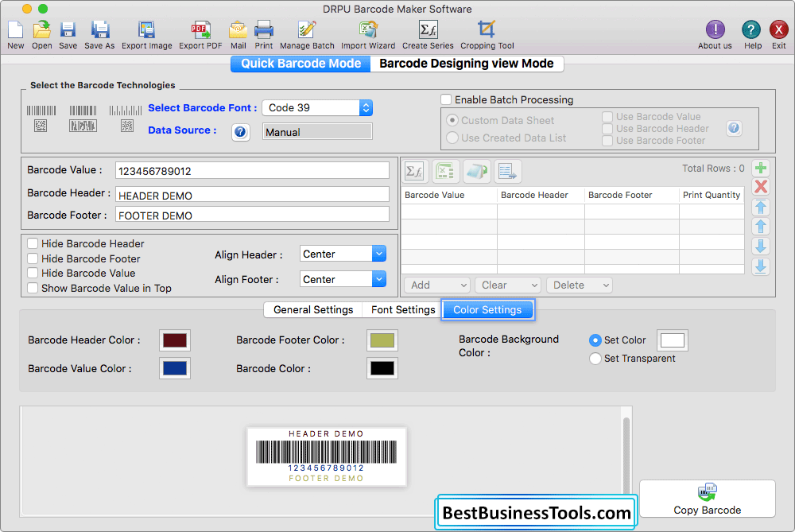The height and width of the screenshot is (532, 795).
Task: Enable the Batch Processing checkbox
Action: point(446,99)
